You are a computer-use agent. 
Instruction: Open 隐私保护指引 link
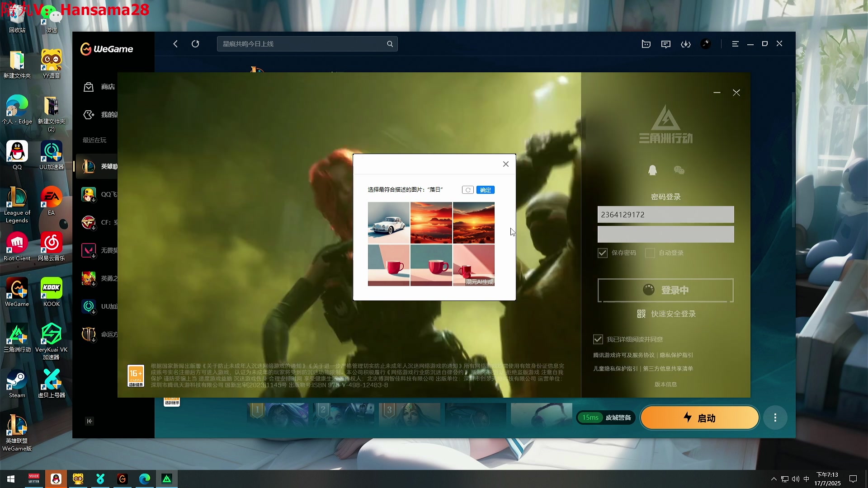676,355
